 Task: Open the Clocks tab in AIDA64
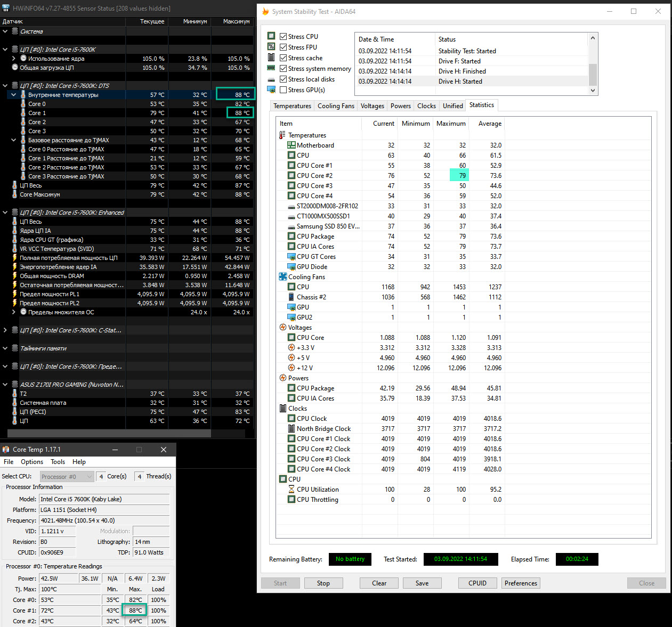(x=426, y=106)
